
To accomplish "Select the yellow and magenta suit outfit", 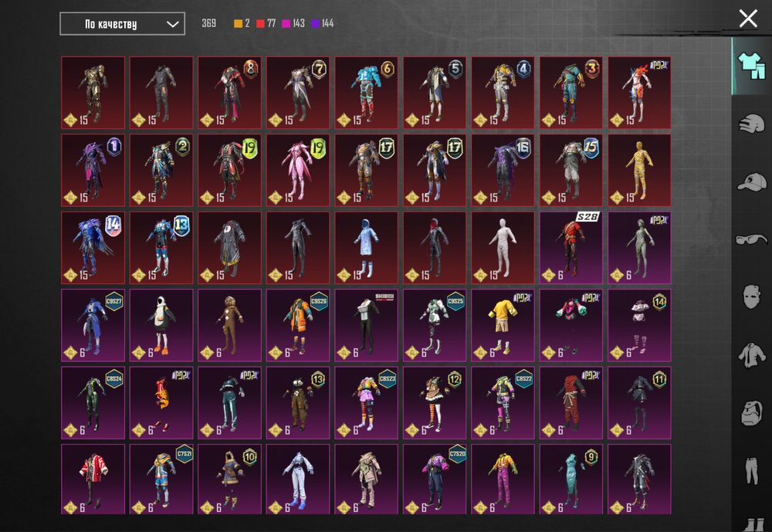I will pyautogui.click(x=503, y=479).
